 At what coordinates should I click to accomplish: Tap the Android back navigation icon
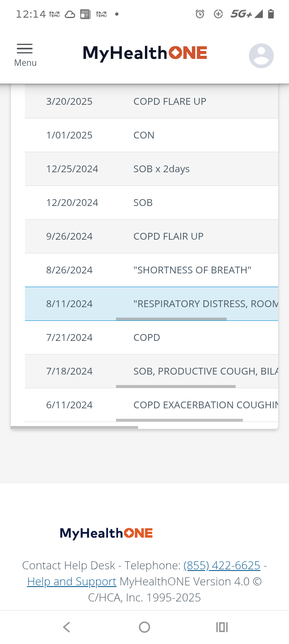pyautogui.click(x=67, y=627)
